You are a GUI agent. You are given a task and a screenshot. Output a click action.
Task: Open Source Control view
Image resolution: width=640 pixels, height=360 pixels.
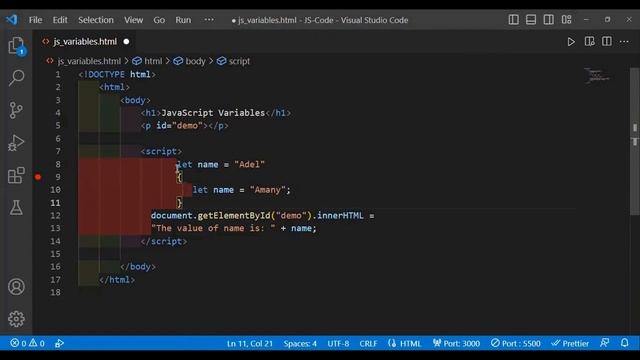click(x=16, y=110)
